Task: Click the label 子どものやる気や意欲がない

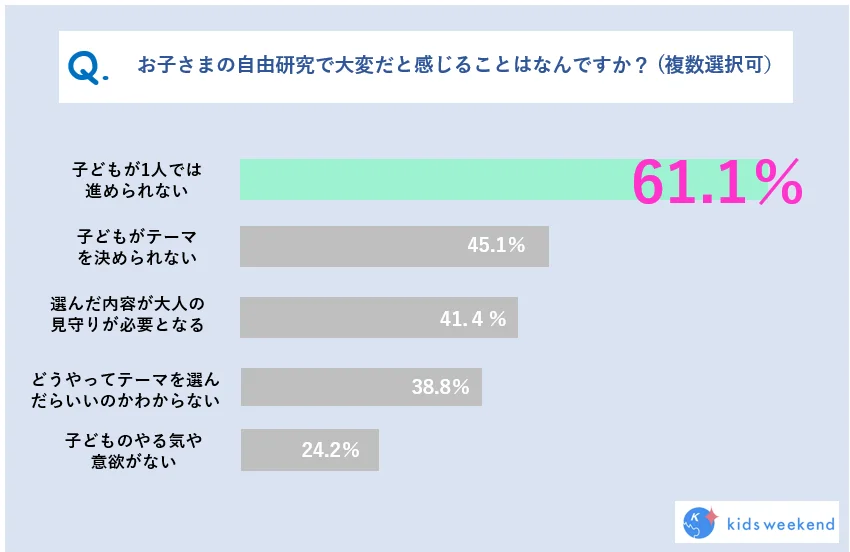Action: [133, 451]
